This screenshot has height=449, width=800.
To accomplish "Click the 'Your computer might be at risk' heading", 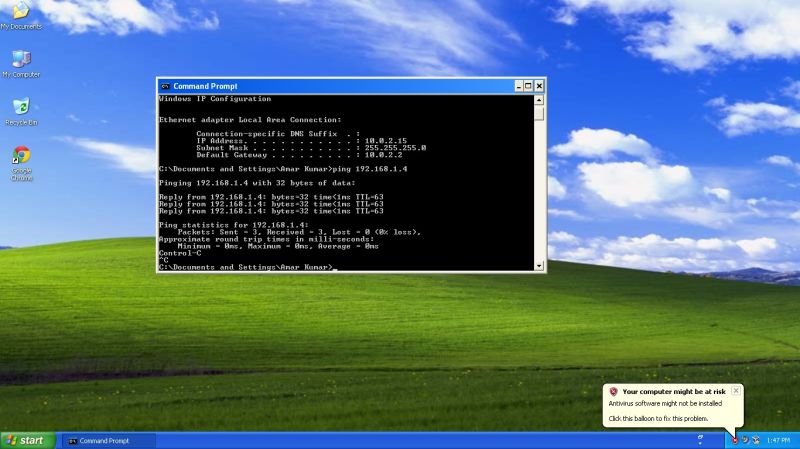I will [673, 391].
